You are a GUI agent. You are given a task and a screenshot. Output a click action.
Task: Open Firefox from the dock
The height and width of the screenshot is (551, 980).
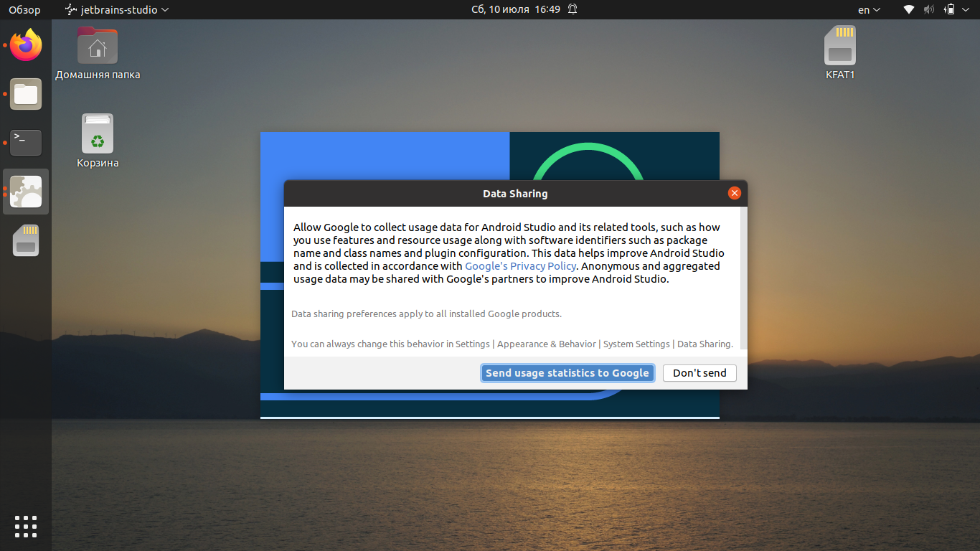26,45
